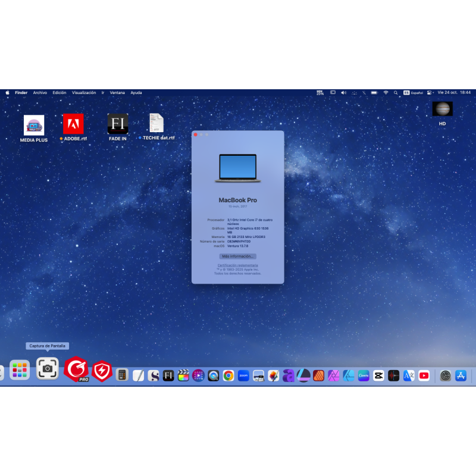Close the MacBook Pro about window
The height and width of the screenshot is (476, 476).
(x=196, y=134)
